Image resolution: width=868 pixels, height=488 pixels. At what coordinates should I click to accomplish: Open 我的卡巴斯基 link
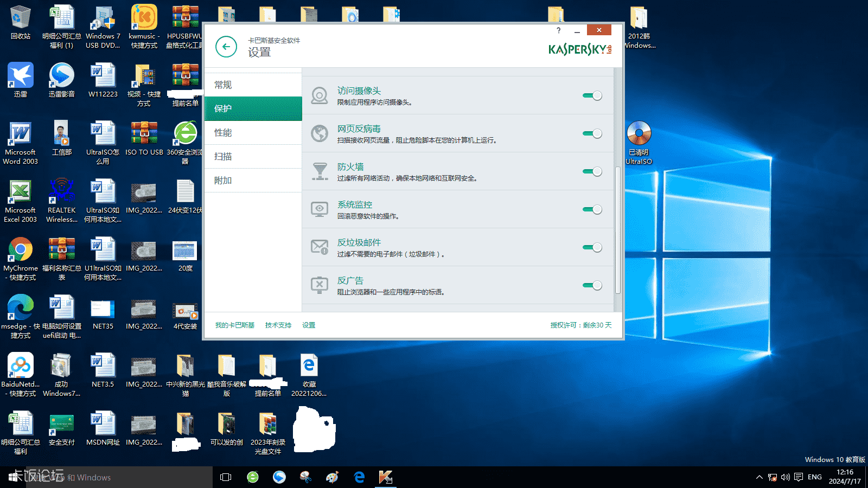coord(235,325)
